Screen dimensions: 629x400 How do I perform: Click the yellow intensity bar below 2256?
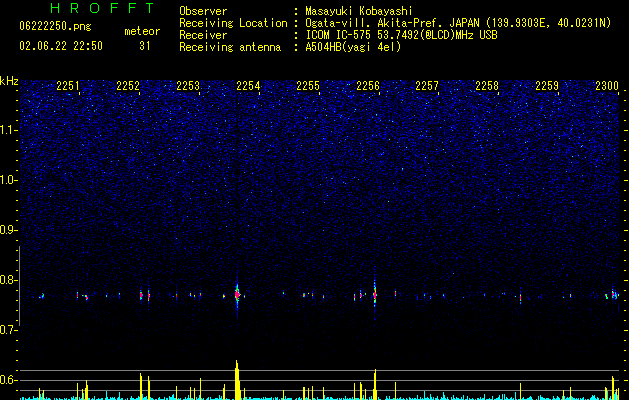375,384
